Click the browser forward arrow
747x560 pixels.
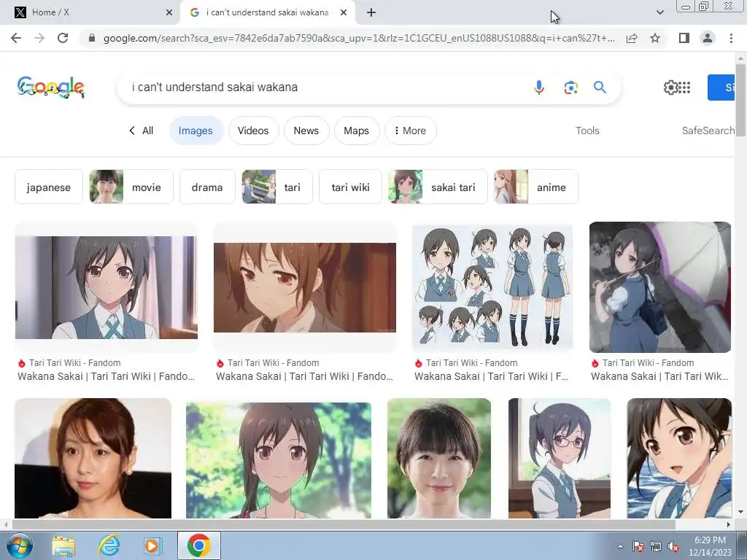[39, 38]
